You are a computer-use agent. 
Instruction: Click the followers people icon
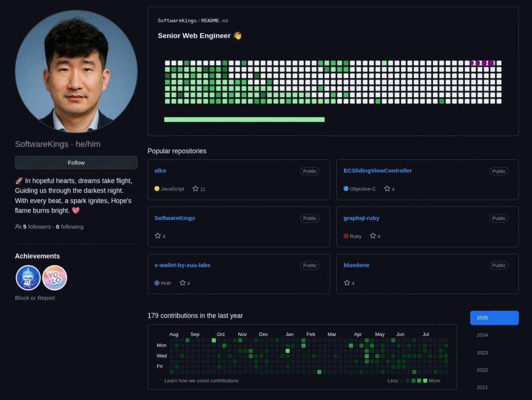click(x=18, y=227)
